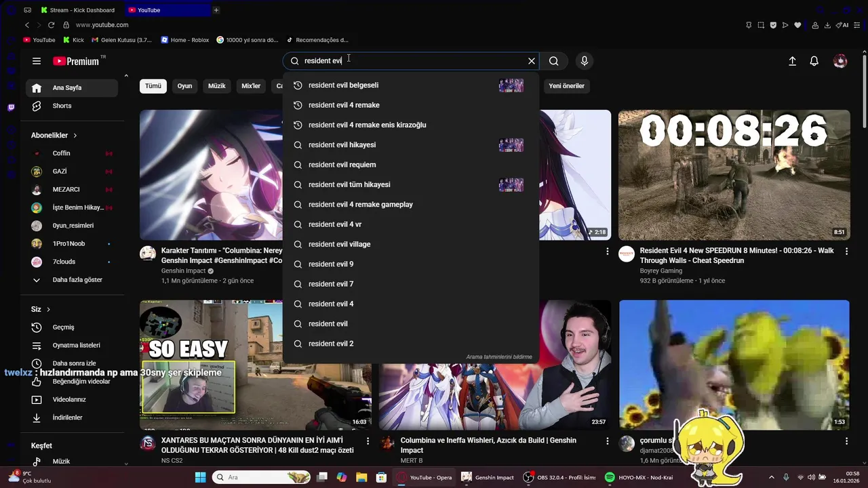Choose suggestion resident evil hikayesi
Screen dimensions: 868x488
(x=411, y=145)
